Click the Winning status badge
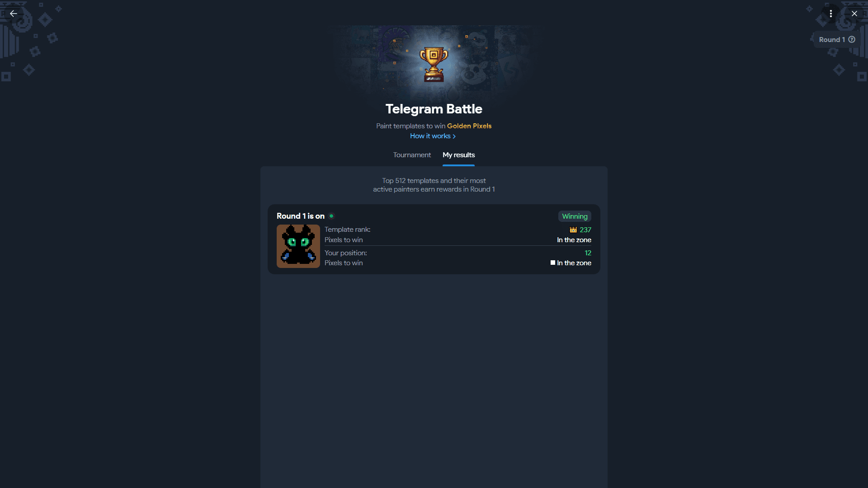This screenshot has height=488, width=868. click(x=575, y=216)
